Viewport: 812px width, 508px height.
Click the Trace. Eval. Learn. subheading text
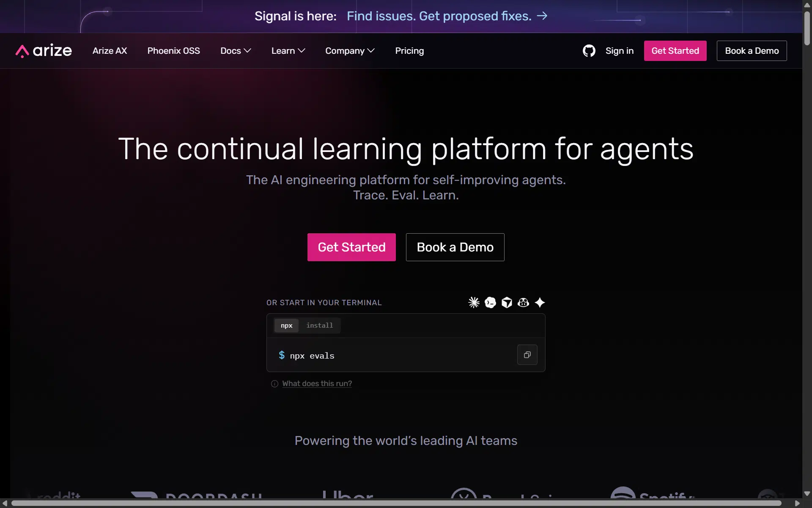click(406, 195)
